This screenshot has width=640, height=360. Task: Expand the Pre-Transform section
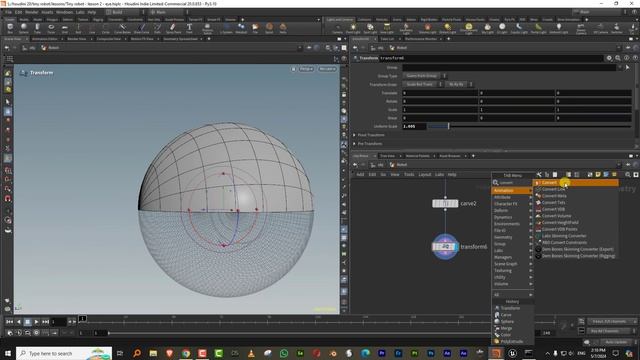[x=354, y=144]
